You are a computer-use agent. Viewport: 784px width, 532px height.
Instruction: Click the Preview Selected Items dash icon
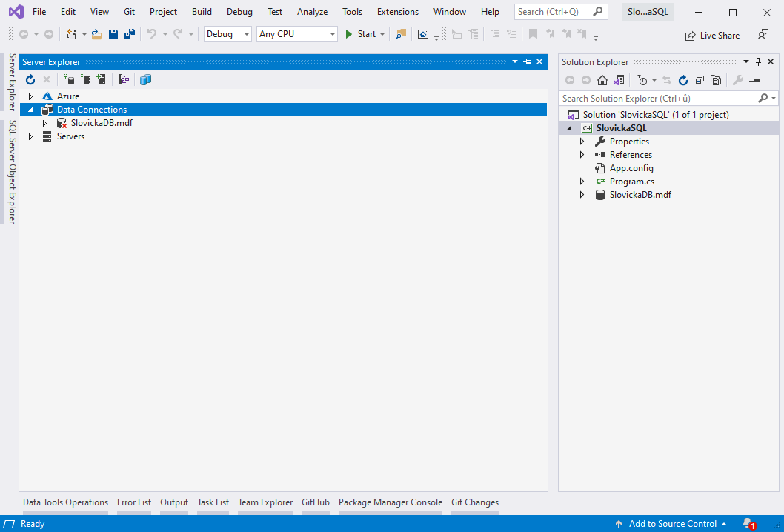point(754,80)
